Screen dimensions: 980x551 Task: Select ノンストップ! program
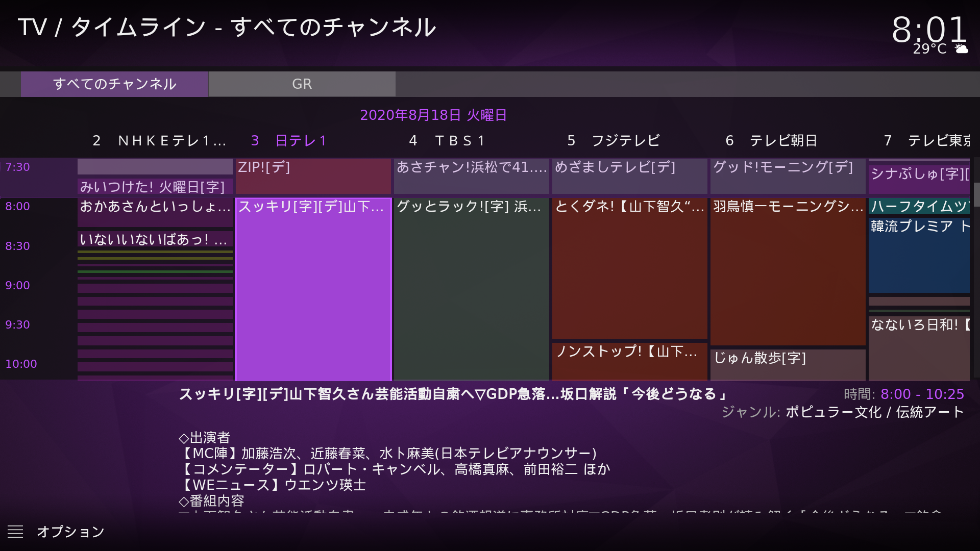629,361
